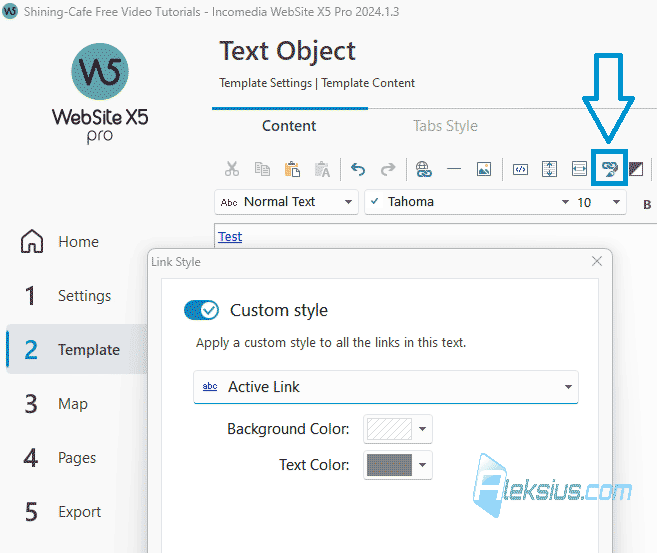Viewport: 657px width, 553px height.
Task: Click the background contrast toggle icon
Action: coord(636,169)
